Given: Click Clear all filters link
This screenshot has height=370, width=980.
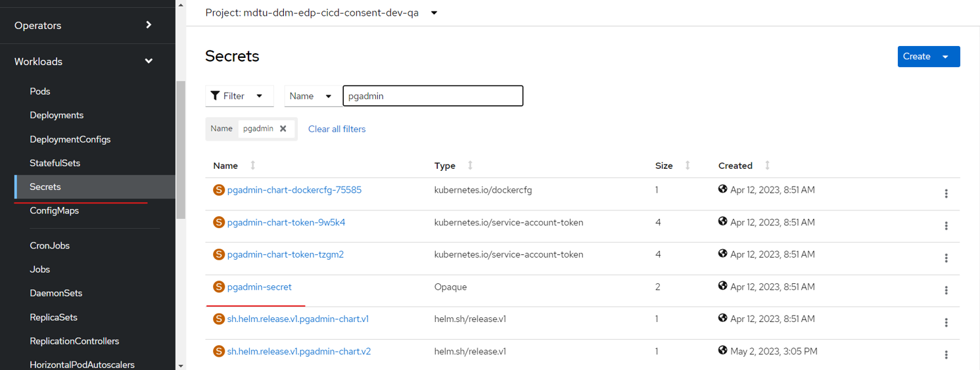Looking at the screenshot, I should (x=337, y=129).
